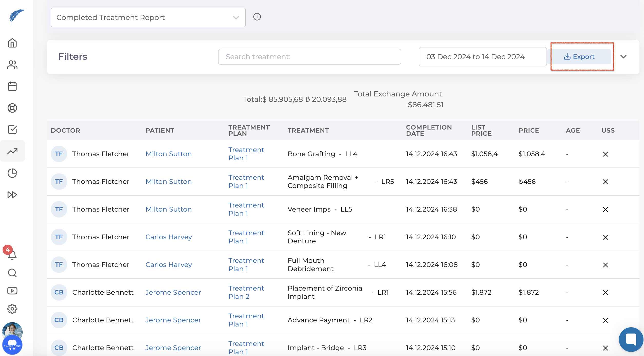This screenshot has width=644, height=356.
Task: Click the video tutorials play icon
Action: (x=12, y=291)
